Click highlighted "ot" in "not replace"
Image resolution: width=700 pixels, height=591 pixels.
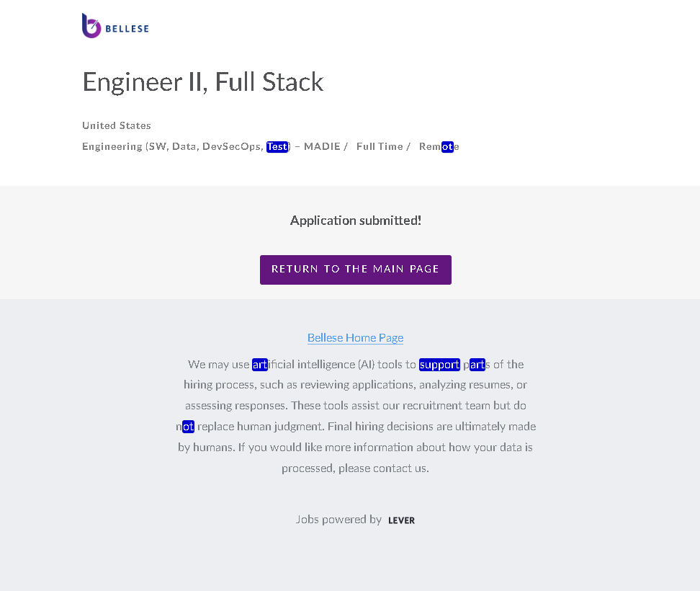[189, 427]
